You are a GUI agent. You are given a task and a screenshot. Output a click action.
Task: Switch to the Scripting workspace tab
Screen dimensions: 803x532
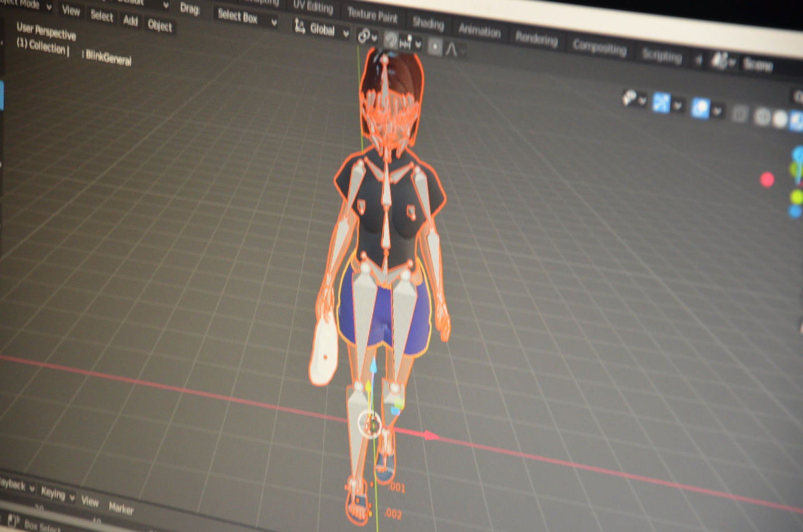click(x=661, y=55)
